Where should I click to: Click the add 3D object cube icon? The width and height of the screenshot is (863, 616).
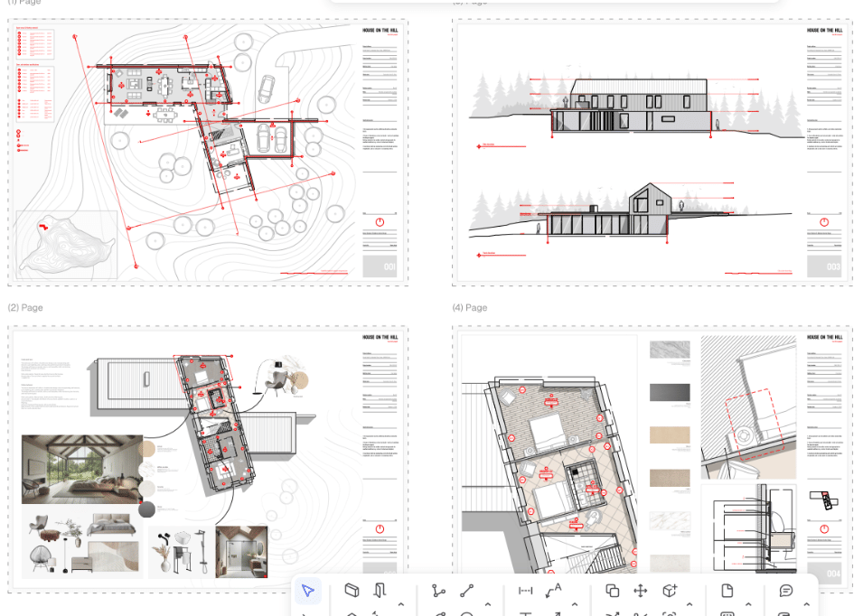pyautogui.click(x=670, y=591)
